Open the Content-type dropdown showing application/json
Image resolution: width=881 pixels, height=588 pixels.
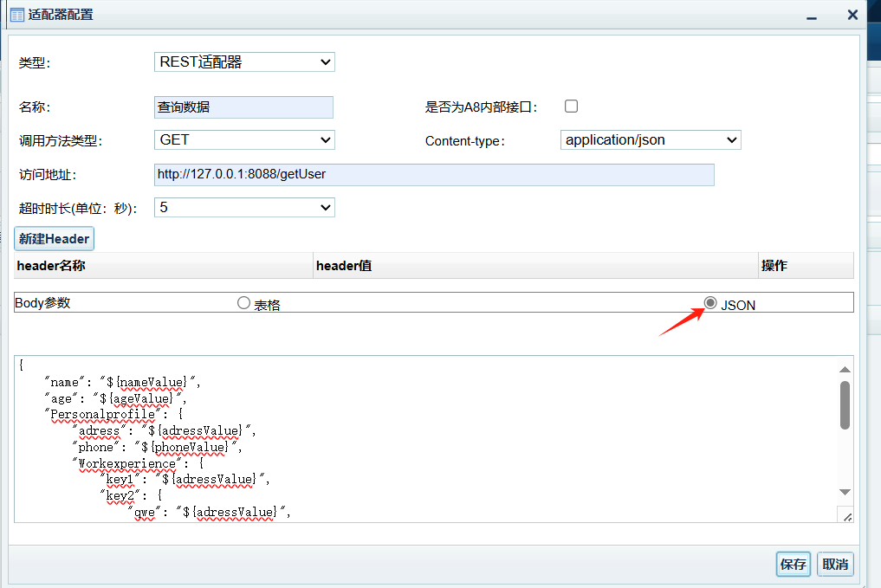pyautogui.click(x=651, y=139)
